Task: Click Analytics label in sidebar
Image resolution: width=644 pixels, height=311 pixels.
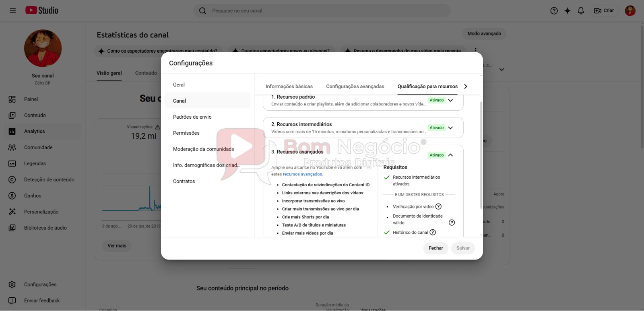Action: (x=34, y=131)
